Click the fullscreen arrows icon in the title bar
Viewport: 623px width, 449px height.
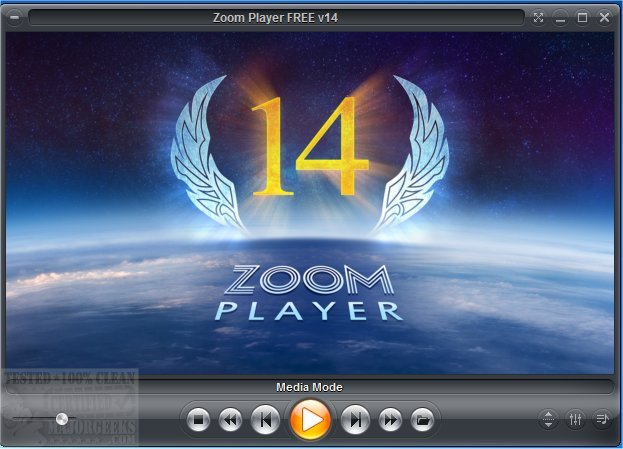coord(538,17)
